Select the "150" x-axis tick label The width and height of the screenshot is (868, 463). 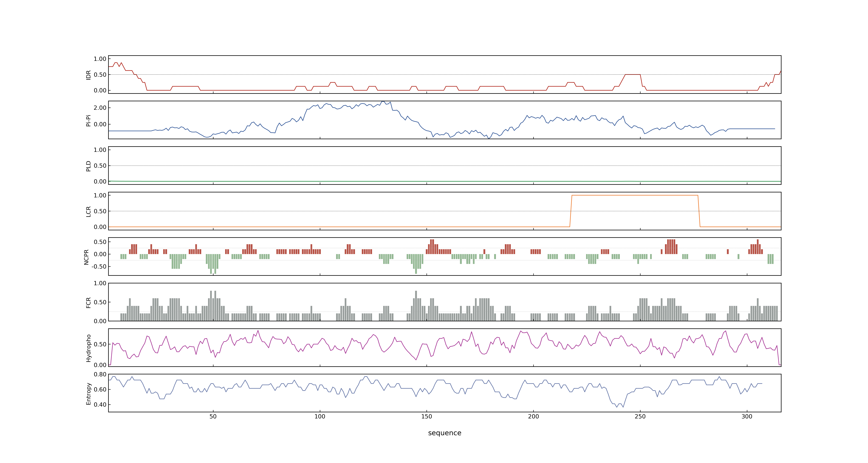click(427, 416)
